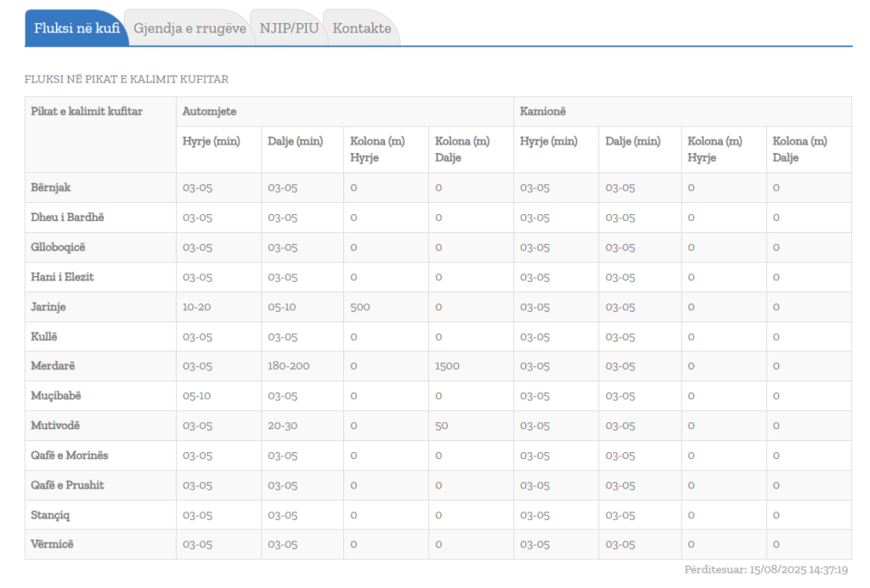This screenshot has height=588, width=870.
Task: Select the Vërmicë row name
Action: coord(52,544)
